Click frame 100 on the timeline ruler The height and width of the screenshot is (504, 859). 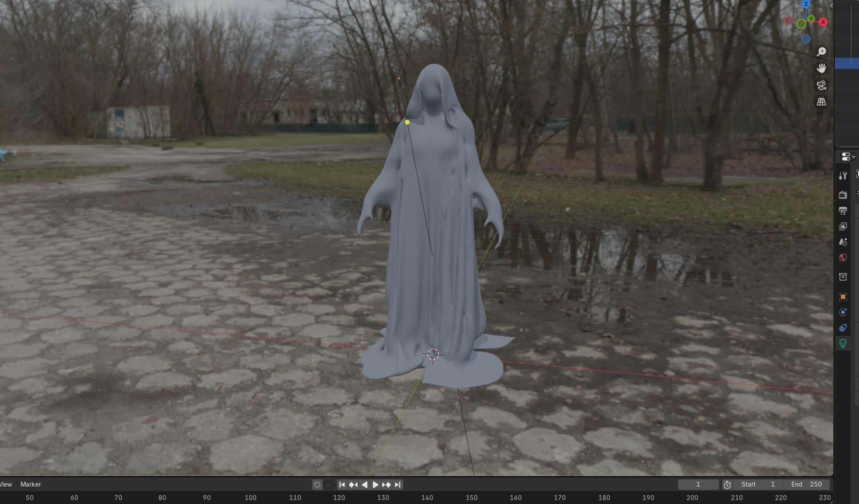[250, 497]
